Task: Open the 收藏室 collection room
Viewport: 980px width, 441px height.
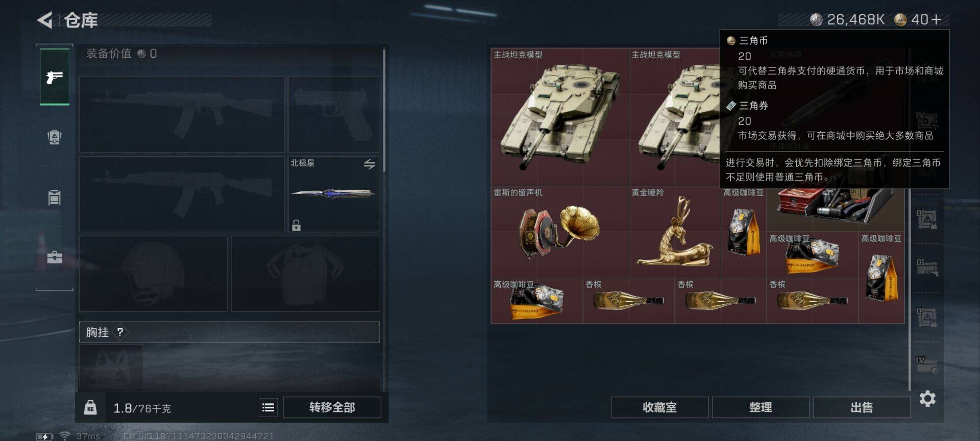Action: 659,407
